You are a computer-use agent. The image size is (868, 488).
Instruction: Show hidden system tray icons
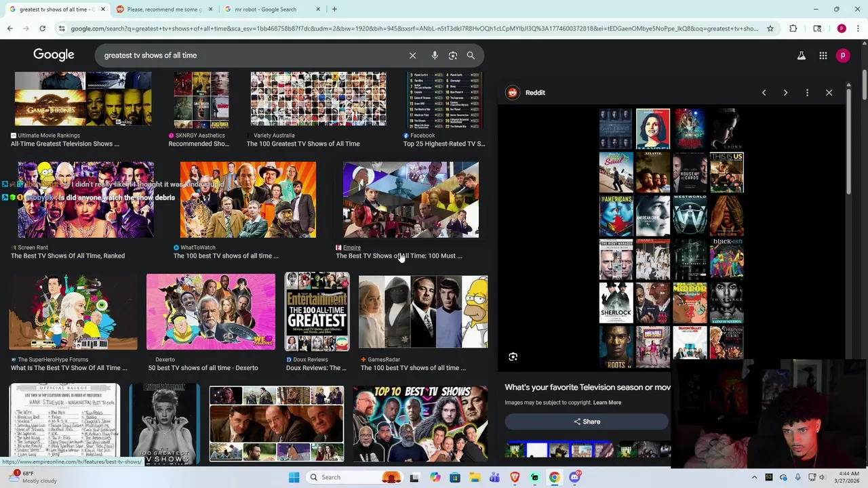pyautogui.click(x=754, y=477)
